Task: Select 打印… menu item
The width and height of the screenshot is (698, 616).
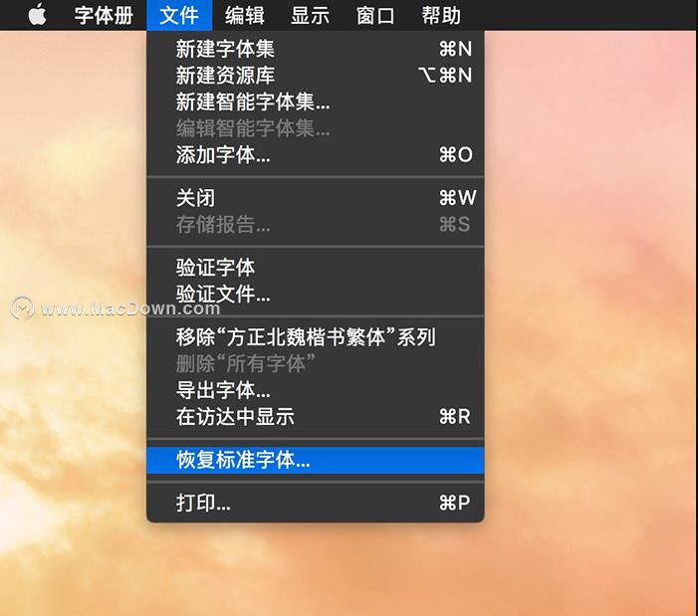Action: point(316,503)
